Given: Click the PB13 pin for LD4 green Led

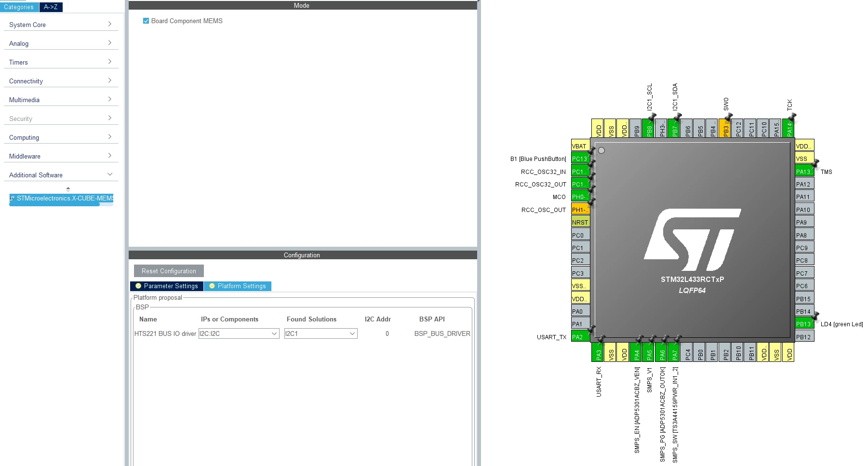Looking at the screenshot, I should click(804, 324).
